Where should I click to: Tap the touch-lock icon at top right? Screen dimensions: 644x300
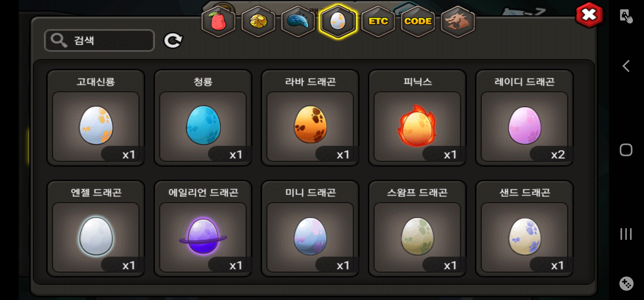626,16
